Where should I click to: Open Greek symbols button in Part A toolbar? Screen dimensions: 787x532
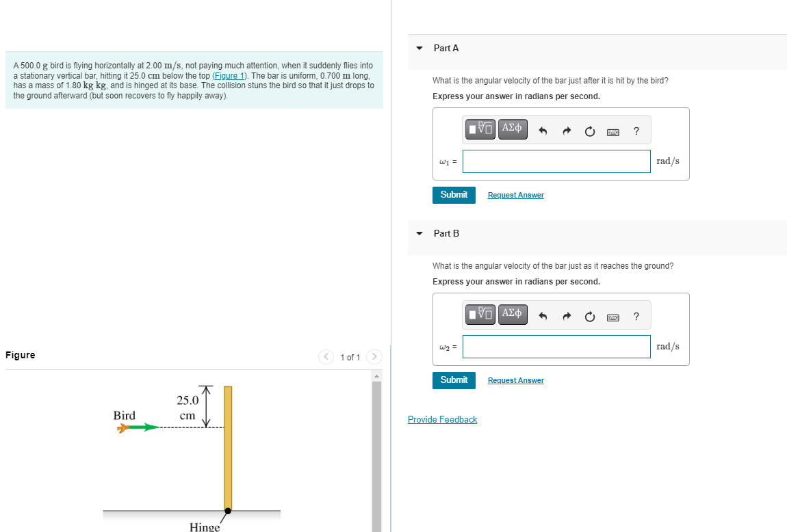(x=513, y=129)
